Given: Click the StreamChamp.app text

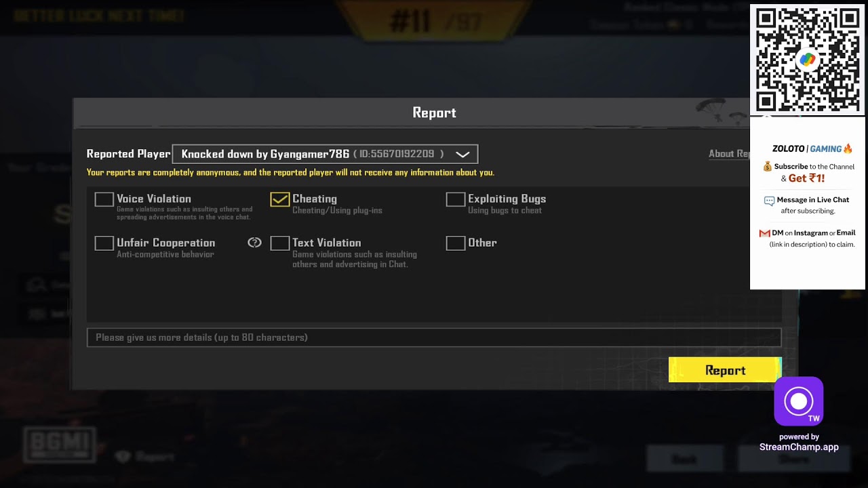Looking at the screenshot, I should 799,447.
